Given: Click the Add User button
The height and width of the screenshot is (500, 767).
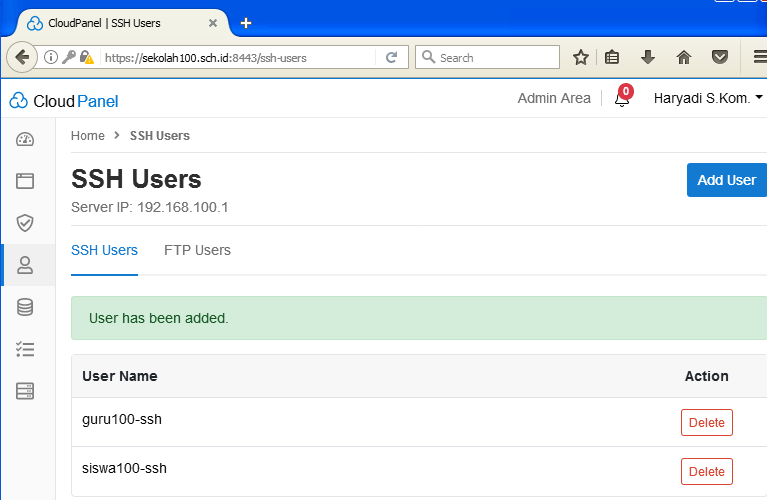Looking at the screenshot, I should 726,180.
